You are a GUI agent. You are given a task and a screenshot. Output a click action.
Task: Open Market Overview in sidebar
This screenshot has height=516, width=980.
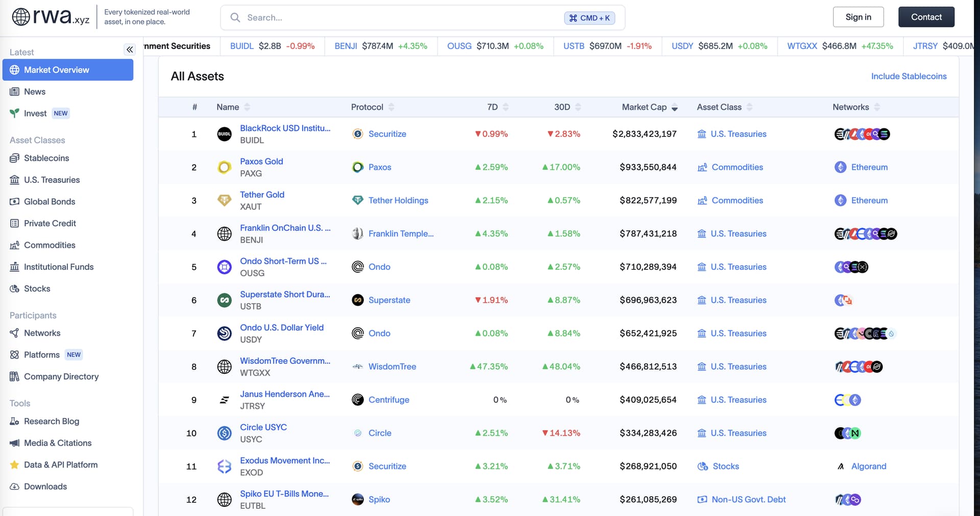[68, 69]
